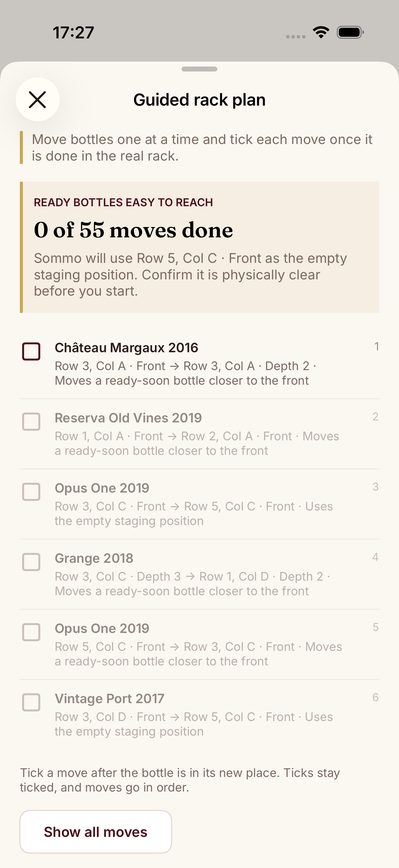Tap the 17:27 clock in status bar
Viewport: 399px width, 868px height.
(x=73, y=33)
